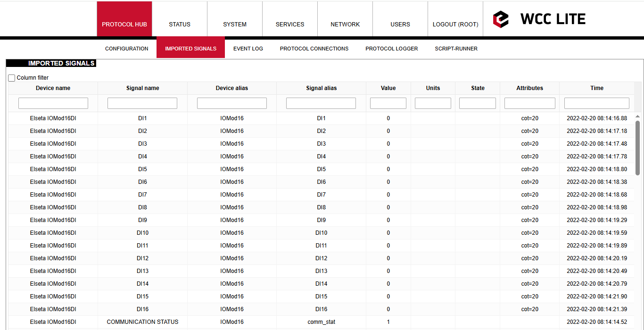Sort by the Value column header

pos(388,88)
